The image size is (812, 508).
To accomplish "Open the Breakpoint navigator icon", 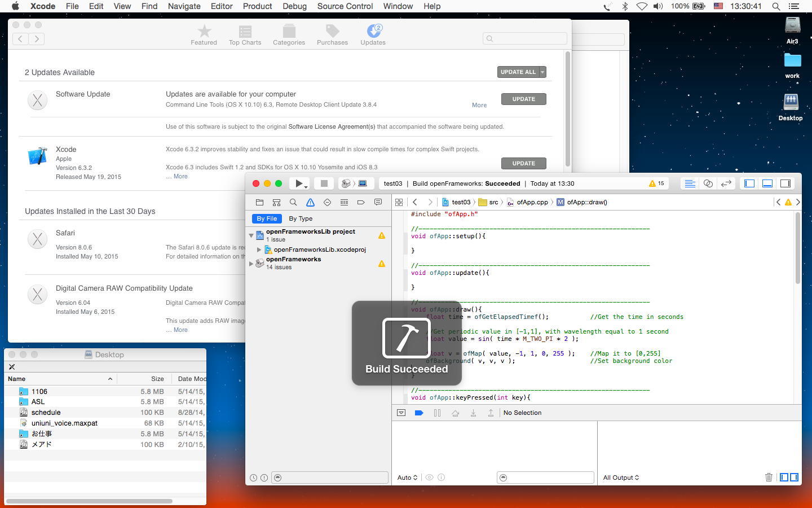I will pyautogui.click(x=361, y=202).
